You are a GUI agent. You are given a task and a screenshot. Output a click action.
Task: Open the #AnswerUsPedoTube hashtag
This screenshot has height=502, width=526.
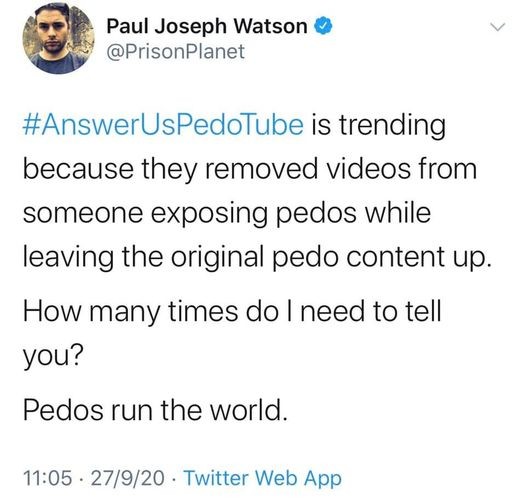pos(163,125)
